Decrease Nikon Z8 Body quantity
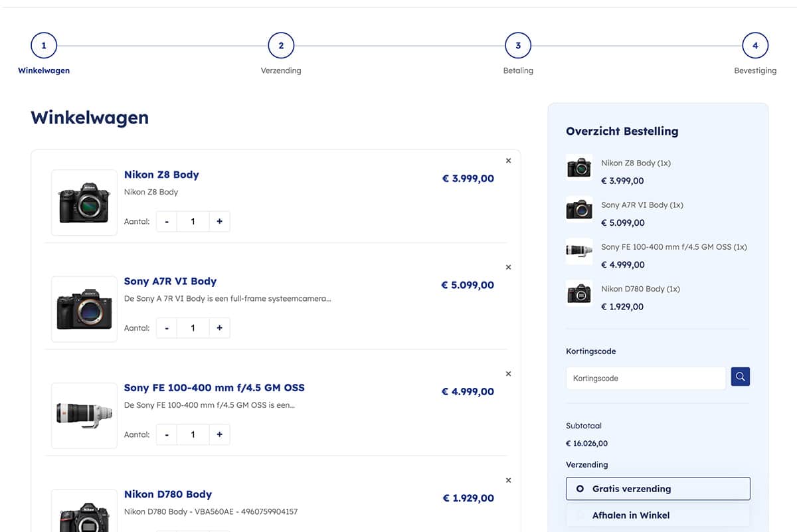The width and height of the screenshot is (797, 532). (x=167, y=221)
